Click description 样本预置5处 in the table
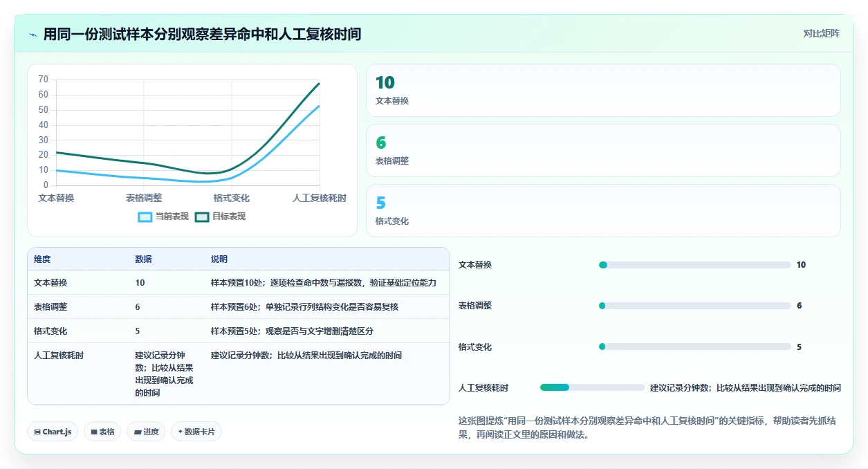868x469 pixels. point(292,331)
